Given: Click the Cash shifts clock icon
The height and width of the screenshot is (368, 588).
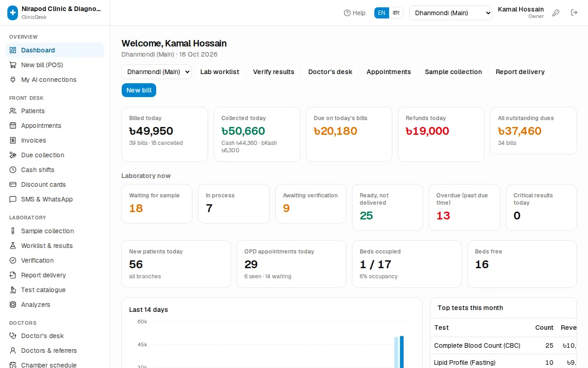Looking at the screenshot, I should [13, 170].
